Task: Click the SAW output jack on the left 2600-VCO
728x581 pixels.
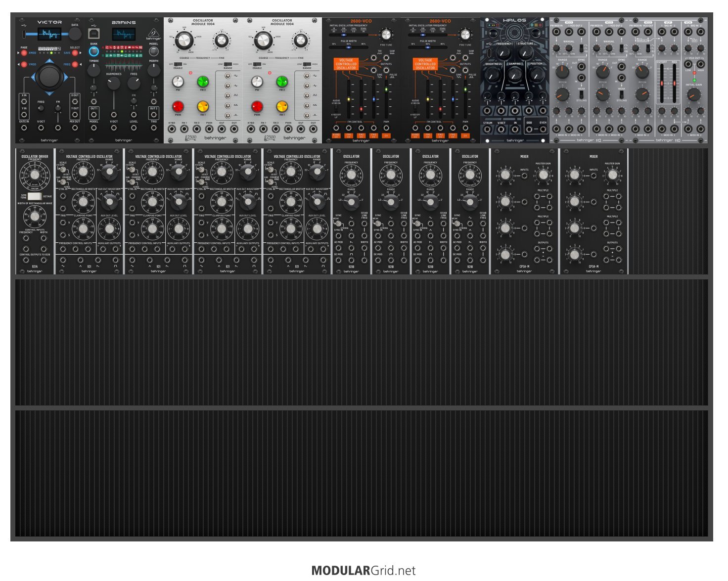Action: pyautogui.click(x=386, y=57)
